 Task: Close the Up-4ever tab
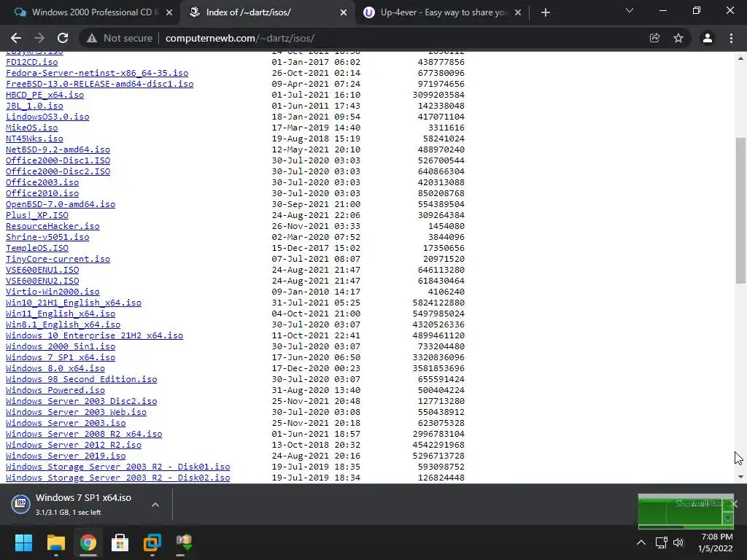pos(518,12)
